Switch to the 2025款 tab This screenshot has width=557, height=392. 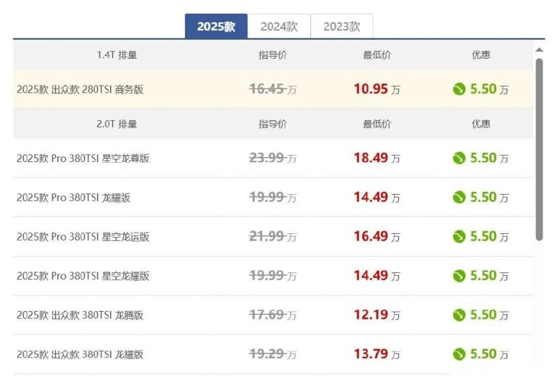click(x=216, y=26)
